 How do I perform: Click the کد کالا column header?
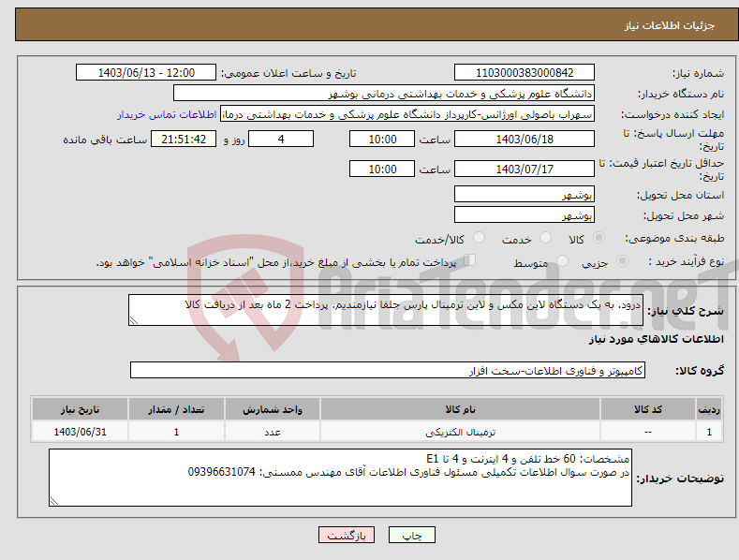pyautogui.click(x=648, y=409)
